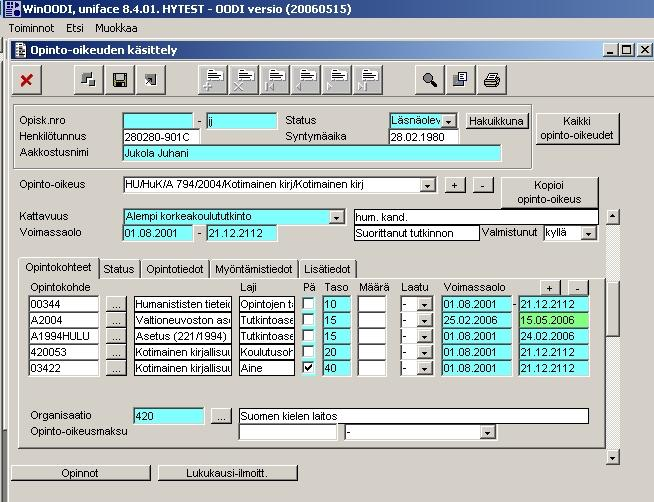Image resolution: width=654 pixels, height=502 pixels.
Task: Click browse button for Opintokohde A2004
Action: 116,320
